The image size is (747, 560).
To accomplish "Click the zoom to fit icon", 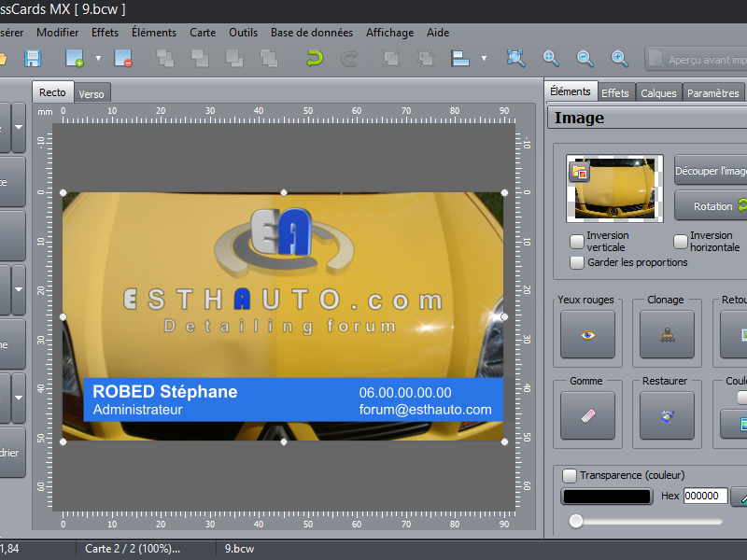I will click(x=515, y=59).
